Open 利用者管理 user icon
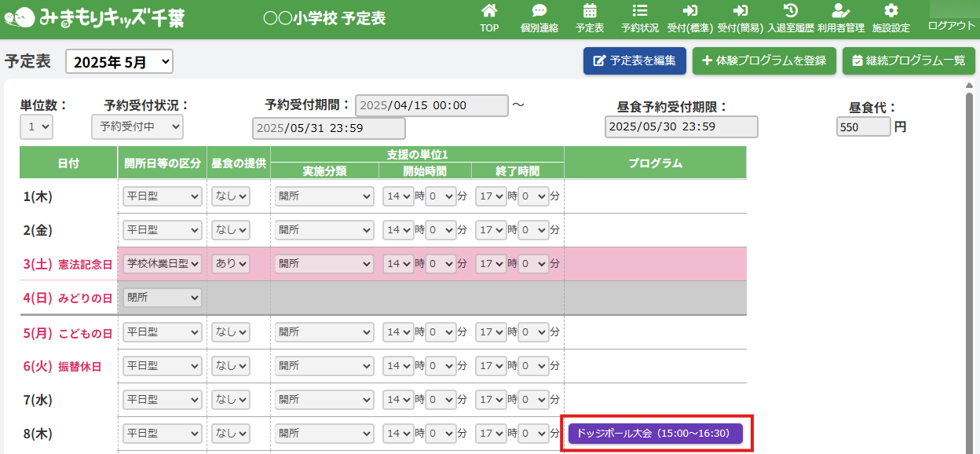Image resolution: width=980 pixels, height=454 pixels. (840, 11)
